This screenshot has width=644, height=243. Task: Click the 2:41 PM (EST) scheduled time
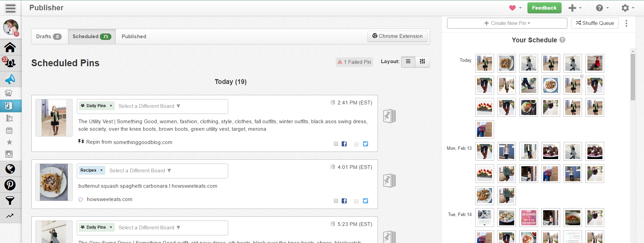pyautogui.click(x=355, y=103)
